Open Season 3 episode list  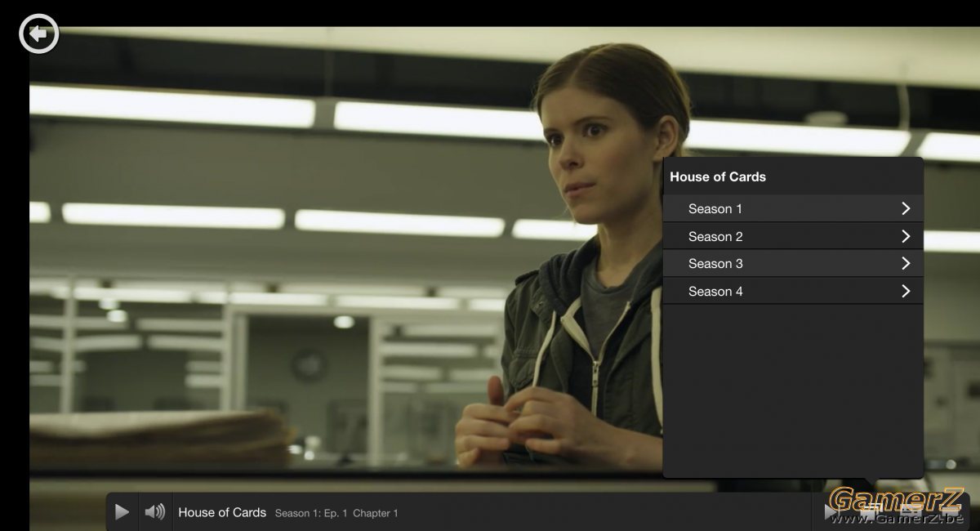point(793,263)
